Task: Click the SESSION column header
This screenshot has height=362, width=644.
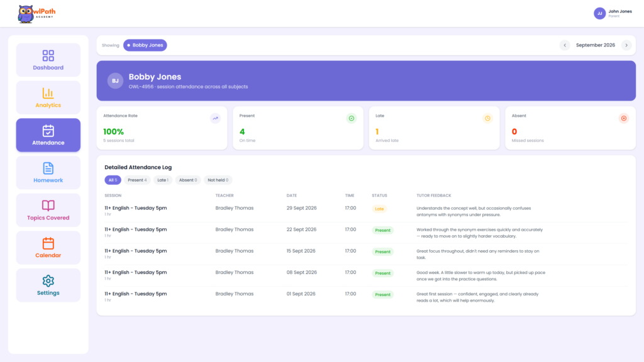Action: [x=113, y=196]
